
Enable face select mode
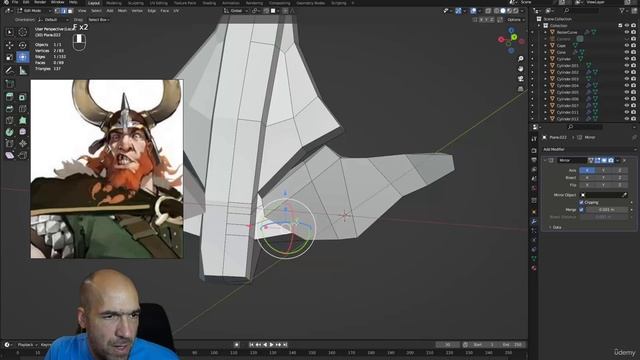point(70,11)
